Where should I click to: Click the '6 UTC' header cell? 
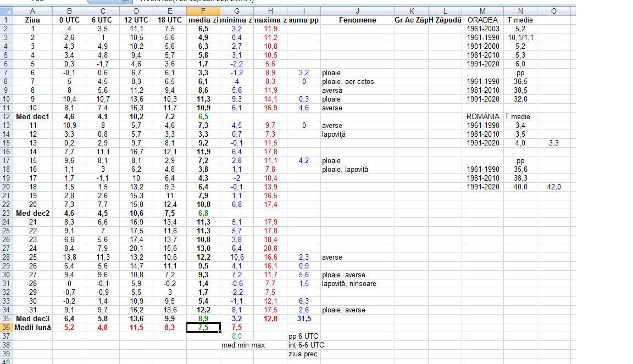pyautogui.click(x=103, y=20)
